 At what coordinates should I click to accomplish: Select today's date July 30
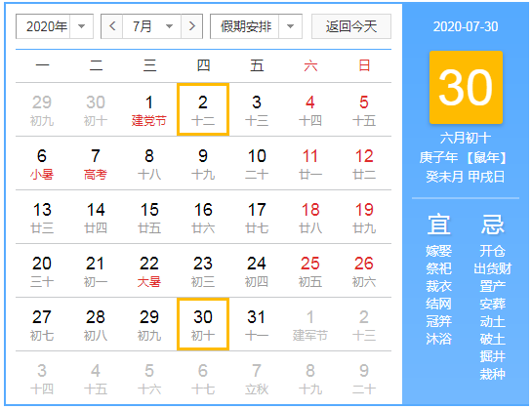(203, 324)
